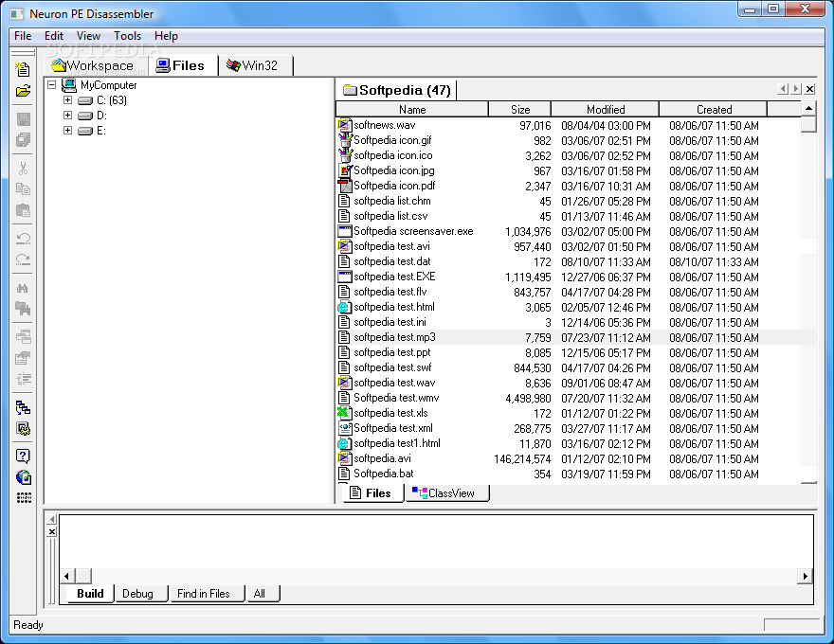The image size is (834, 644).
Task: Click the class tree toolbar icon
Action: [23, 407]
